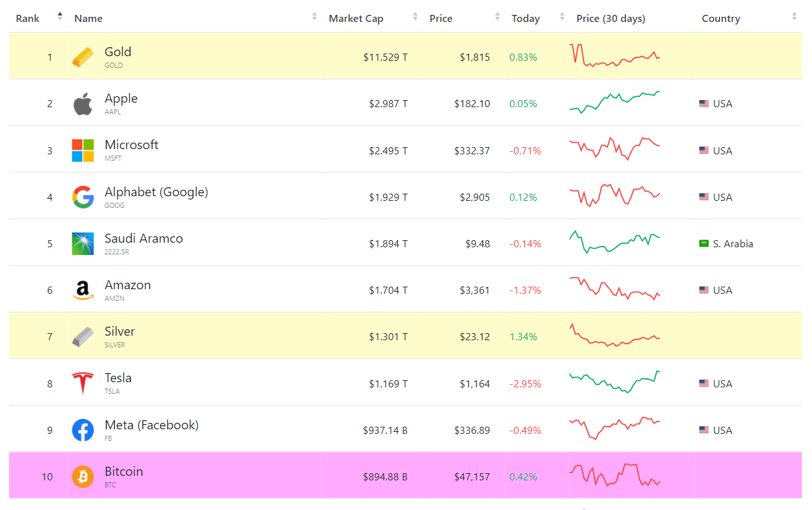The width and height of the screenshot is (812, 510).
Task: Click Bitcoin price $47,157
Action: (x=472, y=477)
